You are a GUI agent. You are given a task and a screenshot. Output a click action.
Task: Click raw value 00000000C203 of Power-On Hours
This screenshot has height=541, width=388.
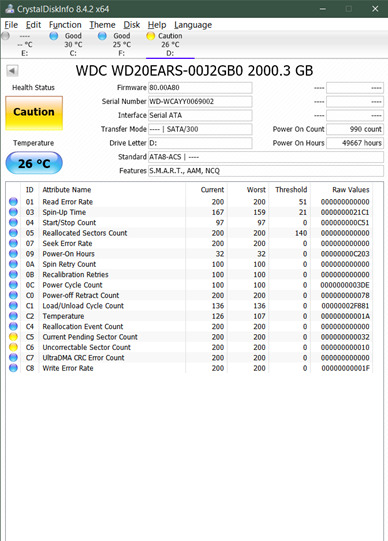click(345, 254)
